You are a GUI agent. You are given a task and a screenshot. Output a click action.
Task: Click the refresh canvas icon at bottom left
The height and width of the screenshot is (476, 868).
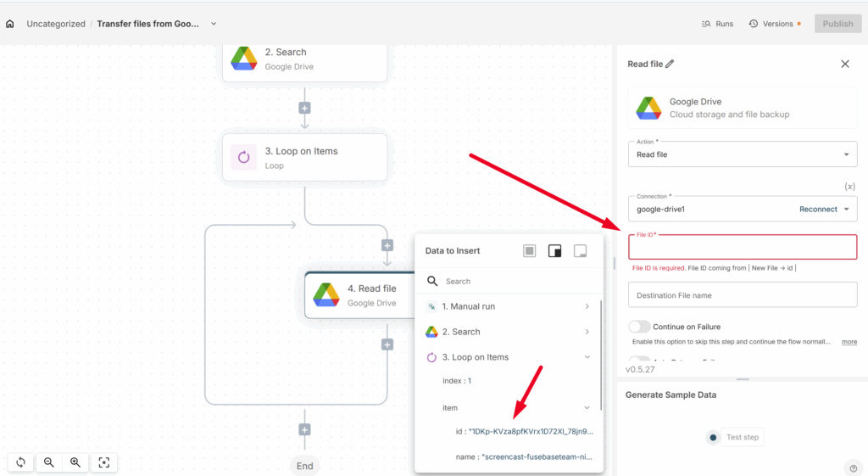click(21, 462)
